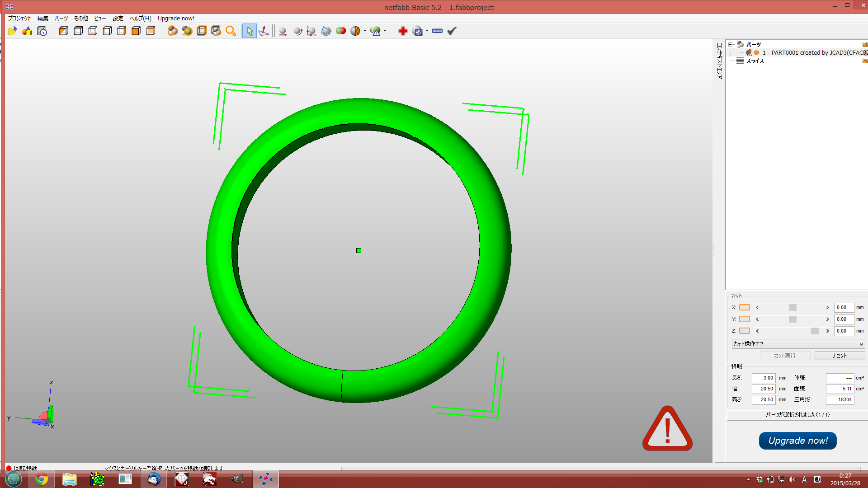Toggle eye visibility of PART0001

pyautogui.click(x=756, y=53)
